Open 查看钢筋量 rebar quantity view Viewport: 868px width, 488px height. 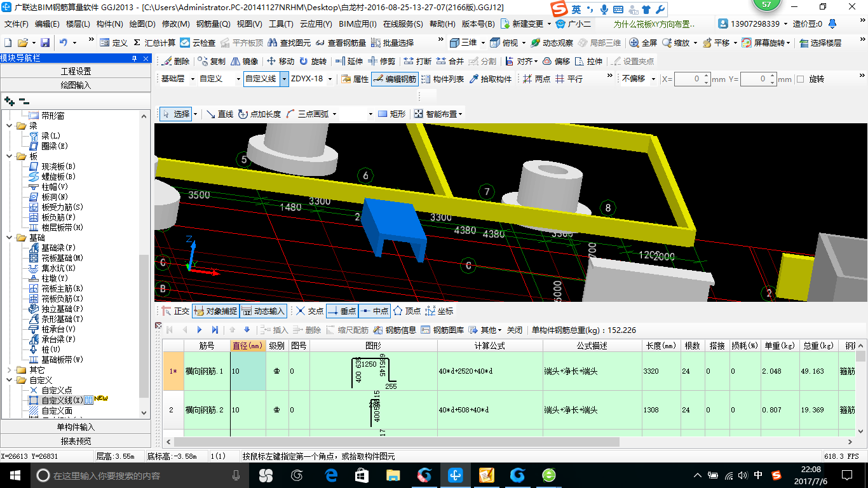pyautogui.click(x=341, y=43)
